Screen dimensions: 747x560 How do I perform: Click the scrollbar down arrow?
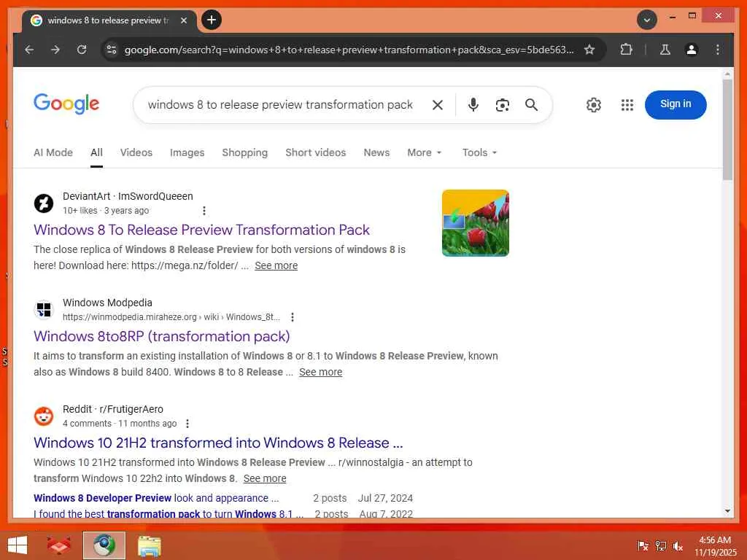pyautogui.click(x=727, y=511)
